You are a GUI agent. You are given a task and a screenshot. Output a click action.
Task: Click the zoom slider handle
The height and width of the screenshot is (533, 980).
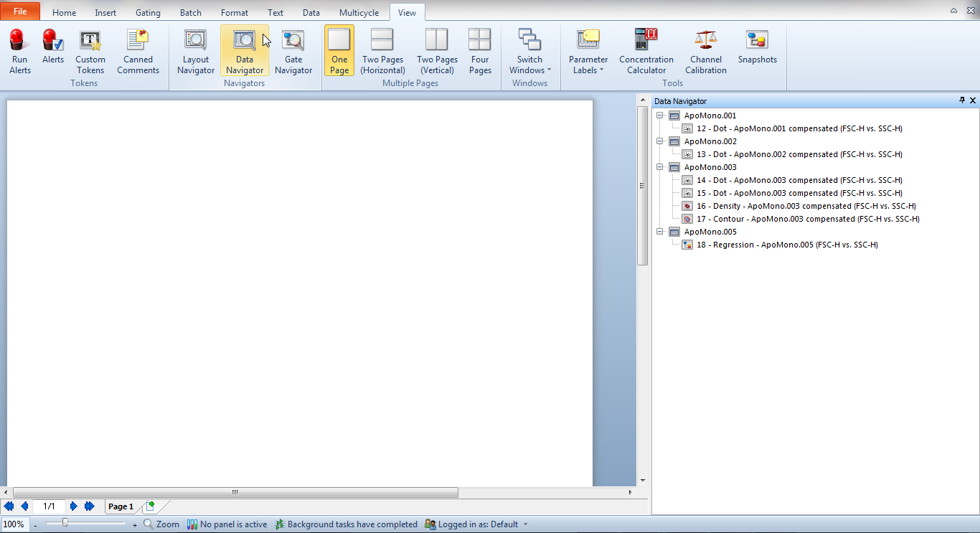65,523
